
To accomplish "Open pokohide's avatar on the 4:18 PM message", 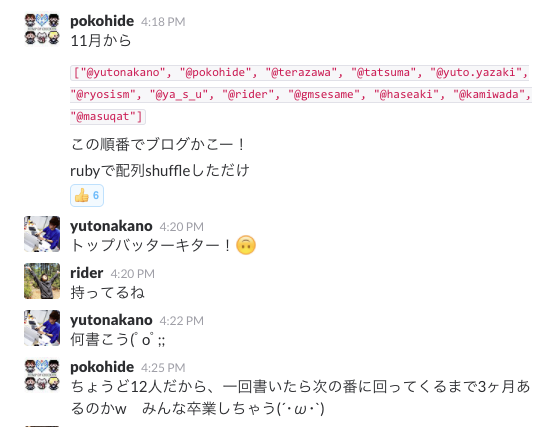I will point(42,29).
